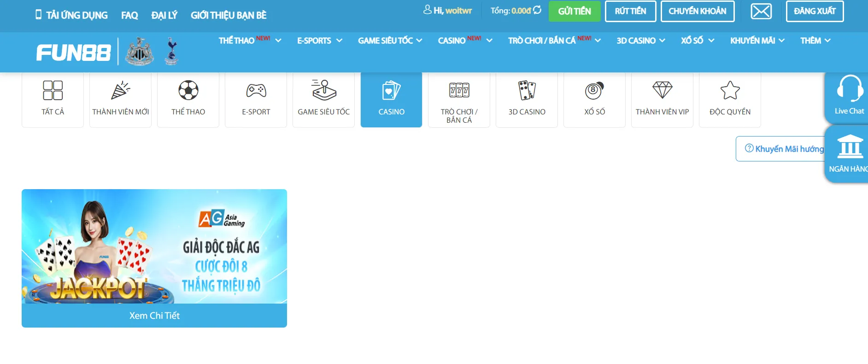Click the Đăng Xuất logout button
The width and height of the screenshot is (868, 364).
815,11
